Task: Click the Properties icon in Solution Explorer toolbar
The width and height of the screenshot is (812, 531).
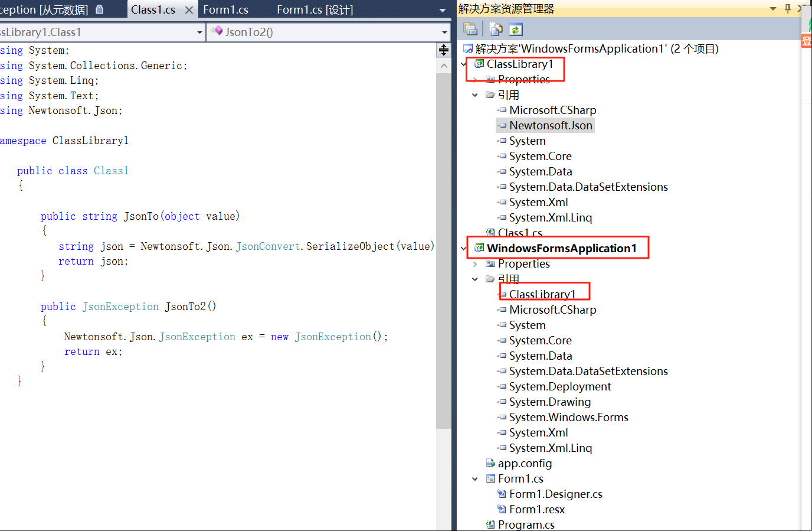Action: pyautogui.click(x=470, y=29)
